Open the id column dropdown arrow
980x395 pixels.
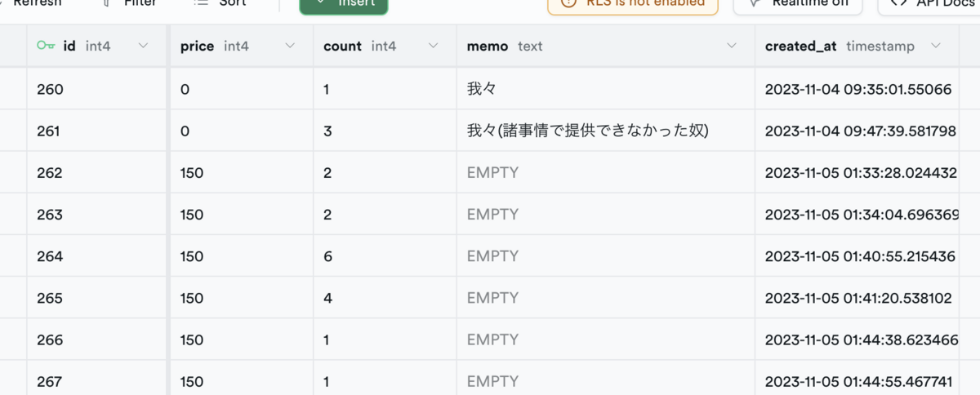coord(144,47)
